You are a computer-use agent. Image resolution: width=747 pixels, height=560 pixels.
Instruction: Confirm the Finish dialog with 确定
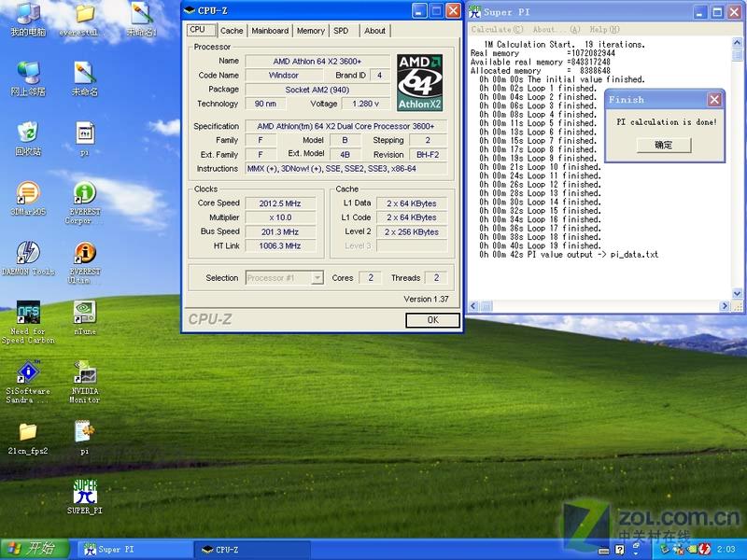click(664, 145)
